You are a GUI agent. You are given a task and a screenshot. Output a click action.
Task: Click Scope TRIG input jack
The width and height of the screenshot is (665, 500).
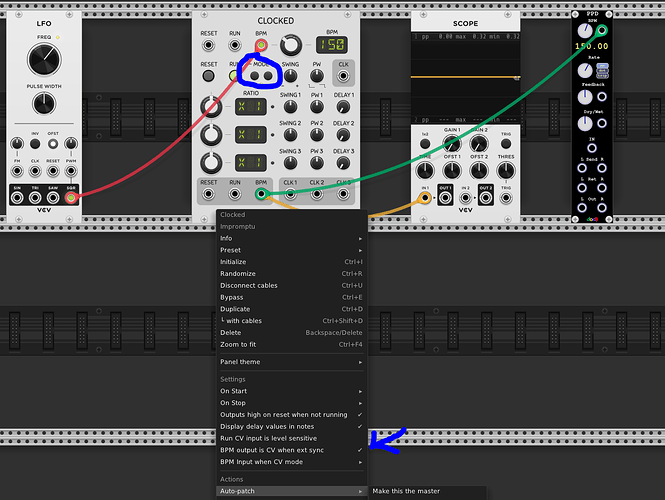(506, 198)
